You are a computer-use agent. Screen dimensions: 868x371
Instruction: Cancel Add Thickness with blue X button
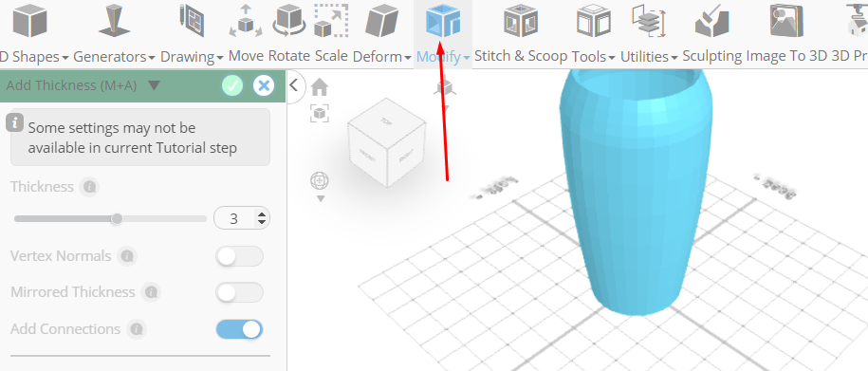pyautogui.click(x=264, y=85)
